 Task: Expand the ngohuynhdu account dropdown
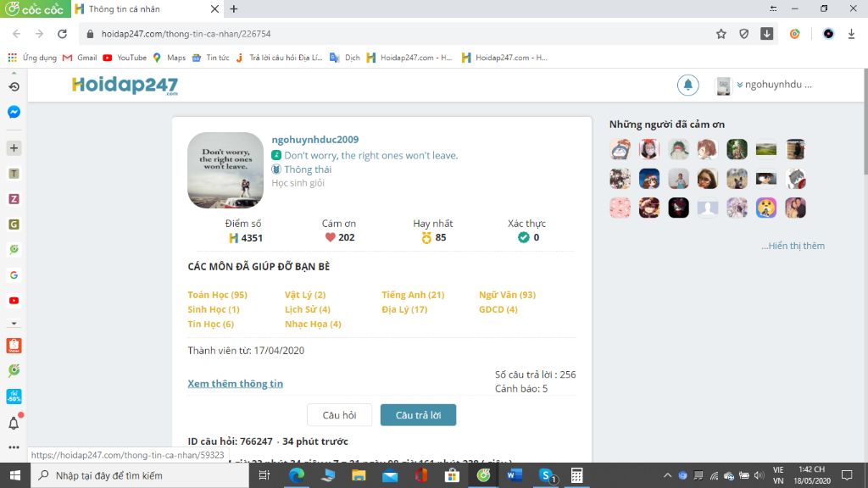coord(774,85)
